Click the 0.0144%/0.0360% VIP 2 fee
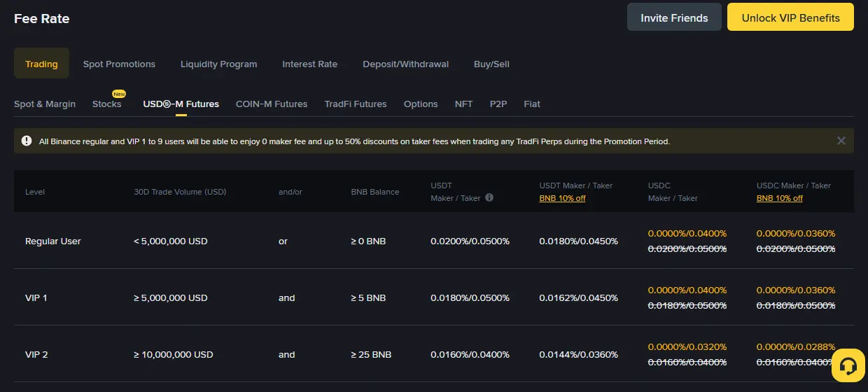This screenshot has height=392, width=868. point(579,354)
